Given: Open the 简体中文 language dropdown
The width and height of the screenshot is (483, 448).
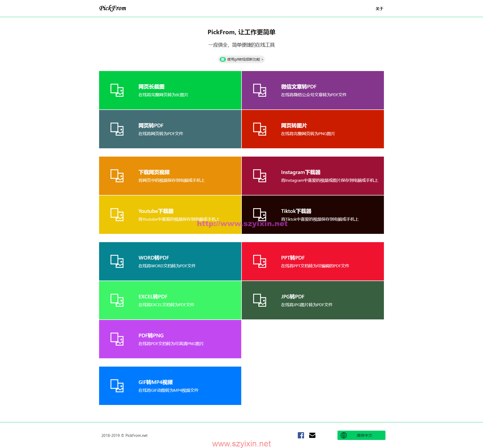Looking at the screenshot, I should 361,435.
